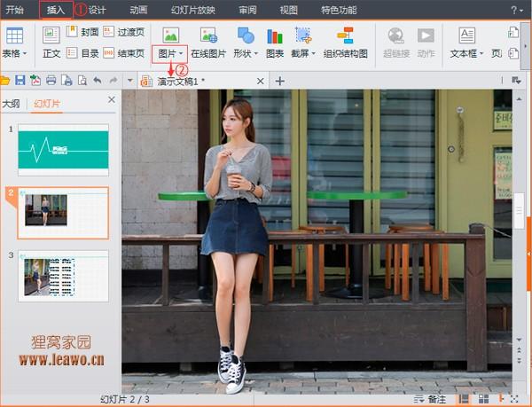Select the 幻灯片 panel tab

[47, 104]
